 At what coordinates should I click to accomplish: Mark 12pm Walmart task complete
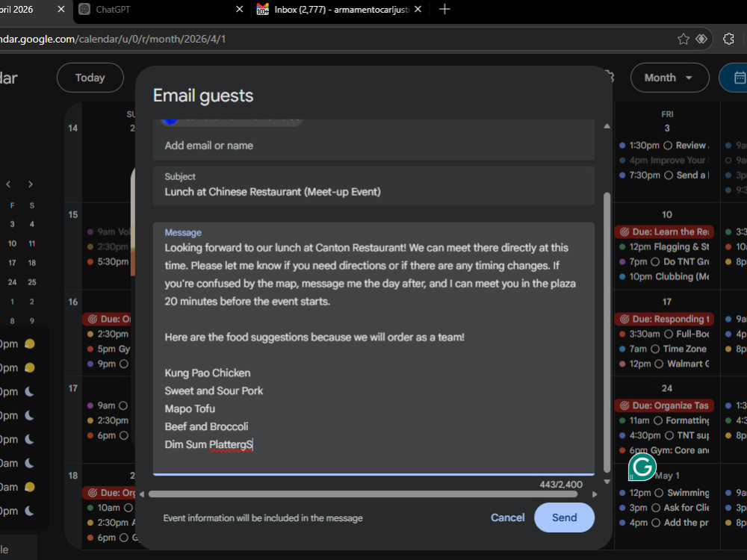(659, 364)
